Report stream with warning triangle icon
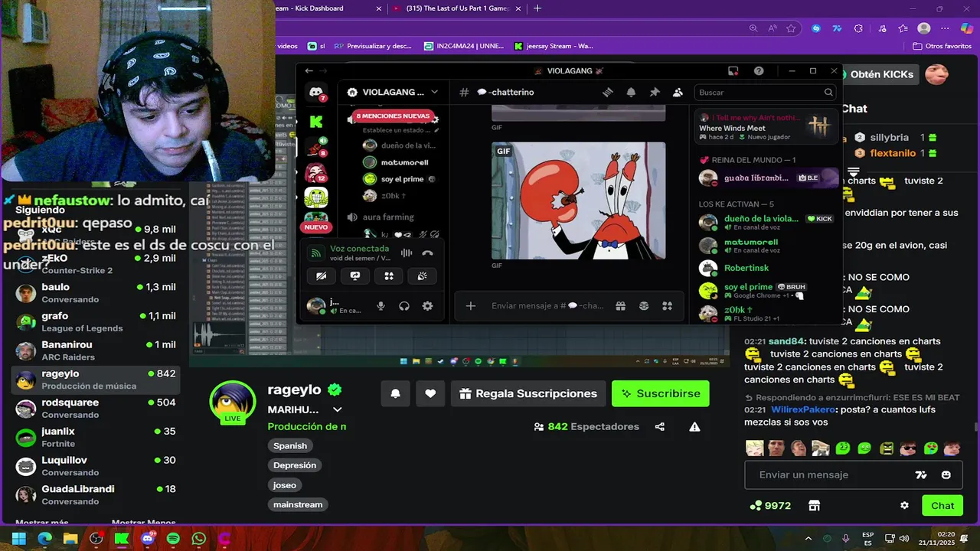Viewport: 980px width, 551px height. point(694,426)
